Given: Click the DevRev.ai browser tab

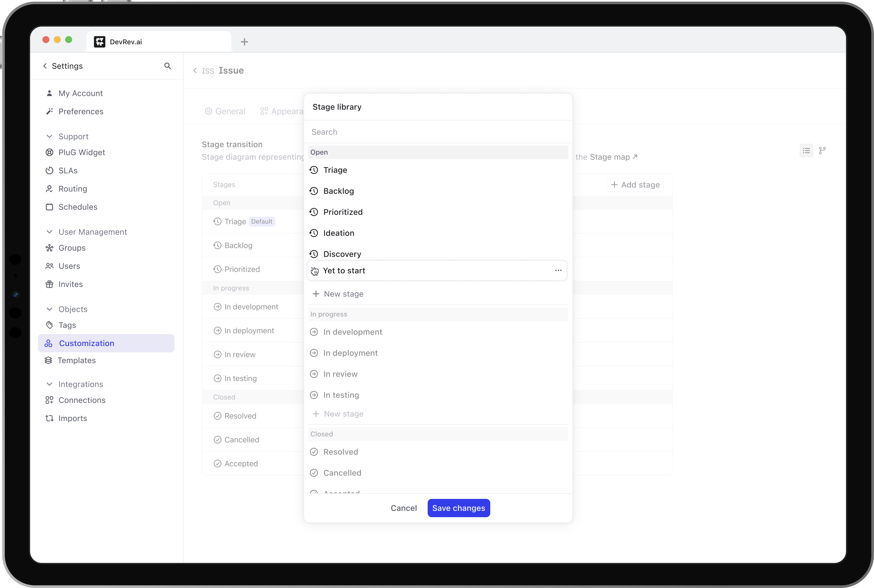Looking at the screenshot, I should 159,42.
